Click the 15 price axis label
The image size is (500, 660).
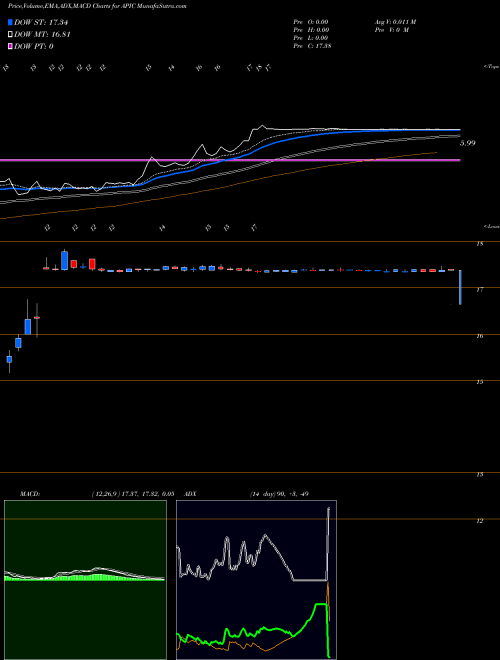tap(479, 382)
